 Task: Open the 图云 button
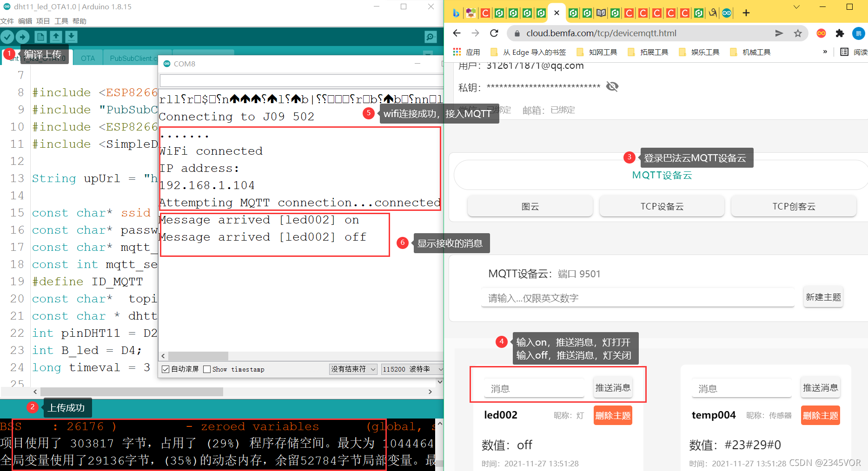coord(530,206)
